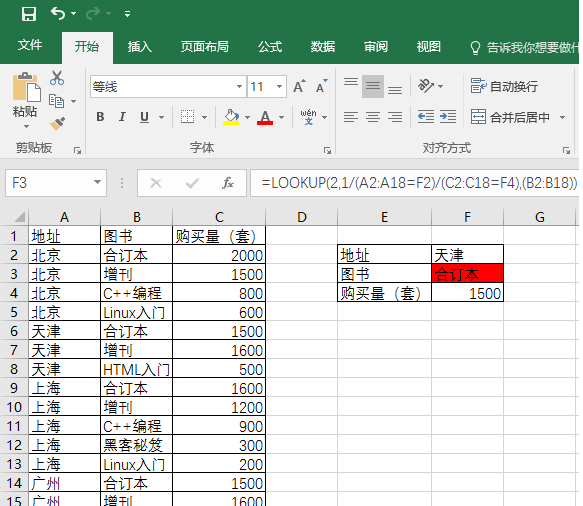Select column D header
Image resolution: width=583 pixels, height=506 pixels.
[x=302, y=217]
